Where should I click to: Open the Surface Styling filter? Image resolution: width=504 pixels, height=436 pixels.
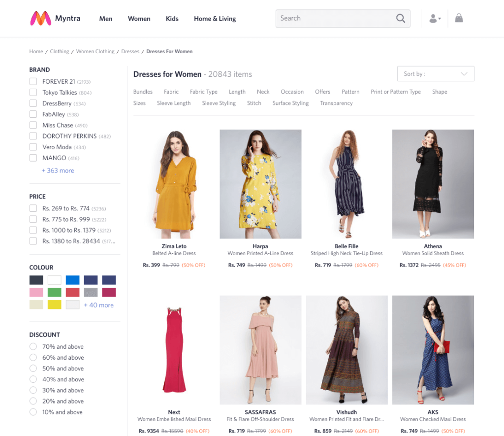(x=290, y=103)
